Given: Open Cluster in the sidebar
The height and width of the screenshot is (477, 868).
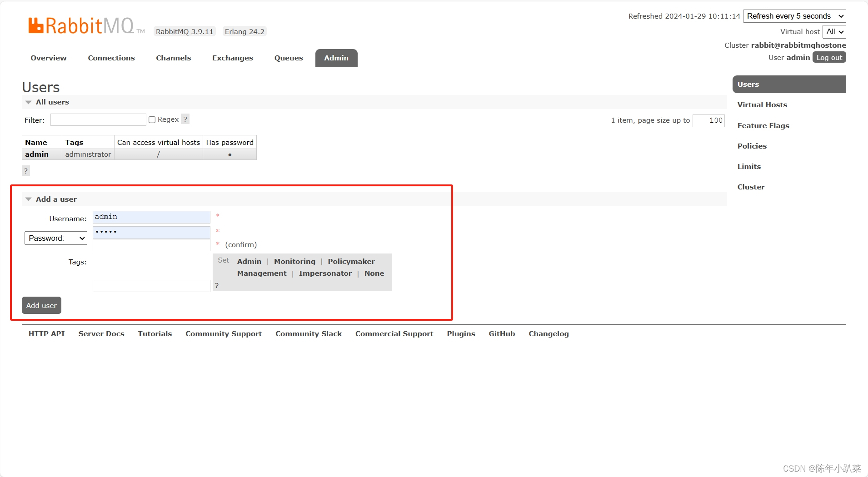Looking at the screenshot, I should (751, 187).
